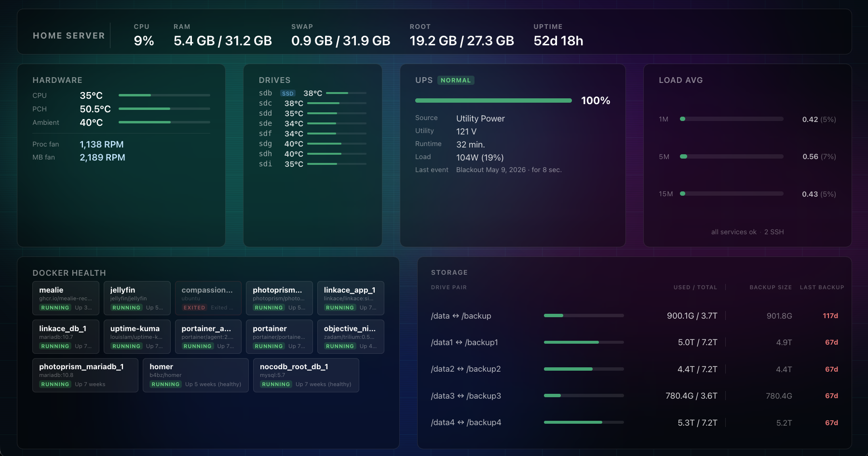This screenshot has width=868, height=456.
Task: Click the 780.4G / 3.6T used total value
Action: (691, 396)
